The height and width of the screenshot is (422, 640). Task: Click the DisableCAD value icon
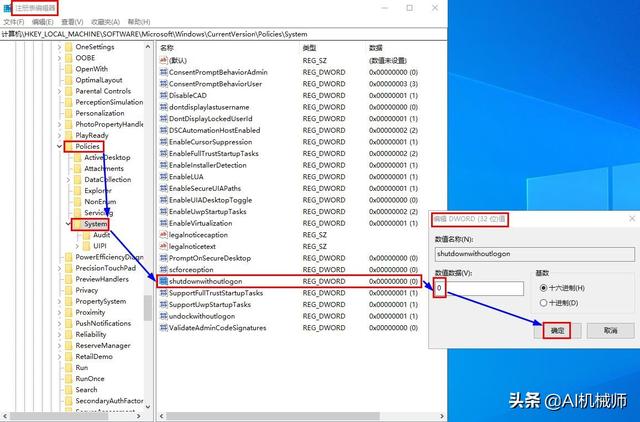[164, 96]
